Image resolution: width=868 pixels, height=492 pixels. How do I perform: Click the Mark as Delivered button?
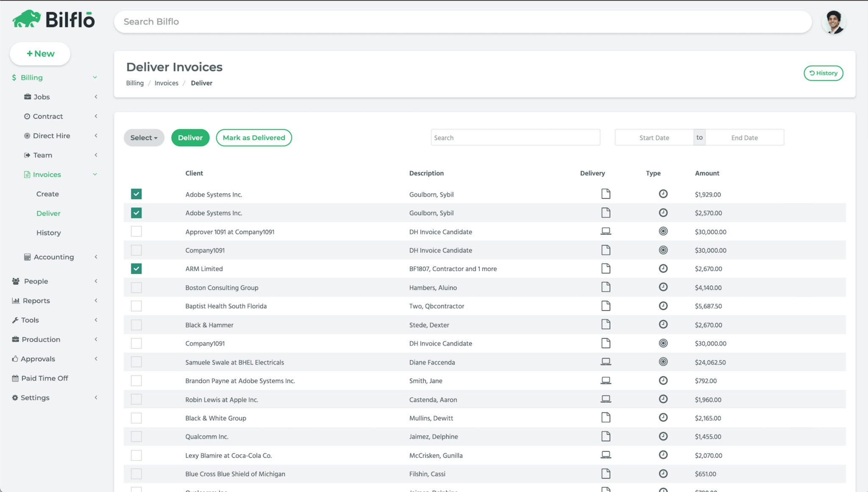[x=253, y=138]
